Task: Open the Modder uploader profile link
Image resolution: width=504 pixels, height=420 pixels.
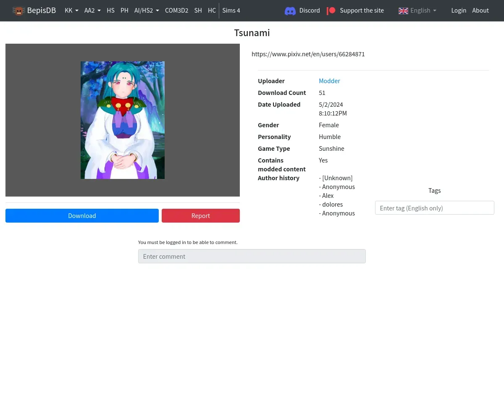Action: 329,81
